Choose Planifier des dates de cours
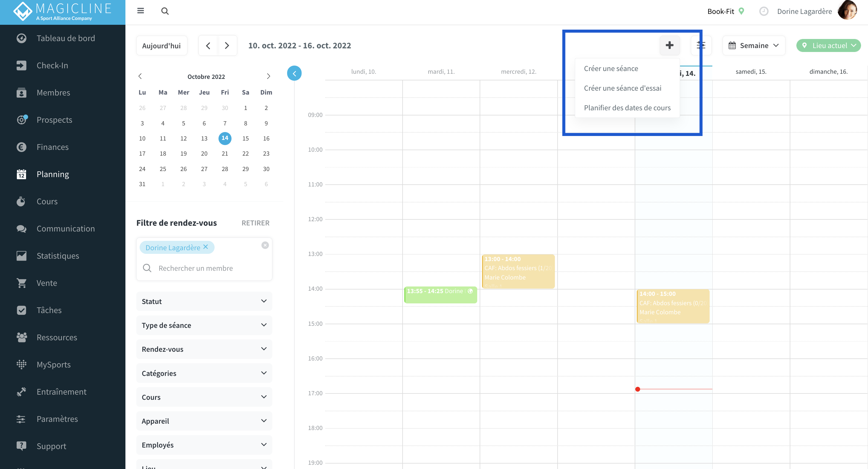Screen dimensions: 868x469 (627, 108)
